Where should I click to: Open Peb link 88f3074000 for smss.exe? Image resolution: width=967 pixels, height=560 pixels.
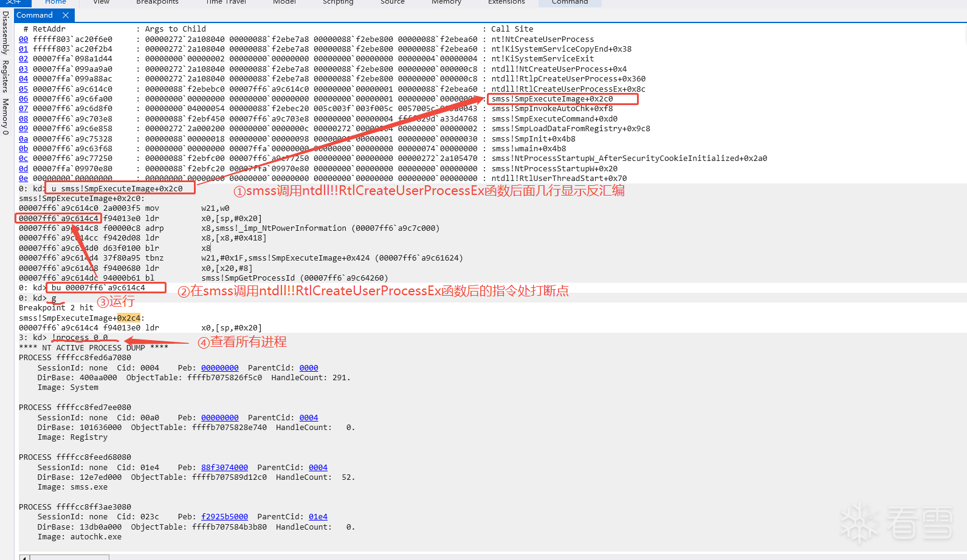point(225,468)
